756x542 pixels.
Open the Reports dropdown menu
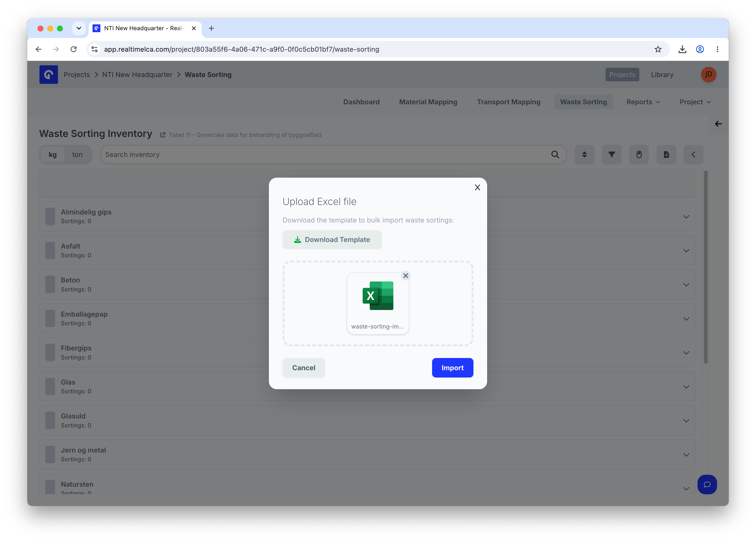click(643, 102)
